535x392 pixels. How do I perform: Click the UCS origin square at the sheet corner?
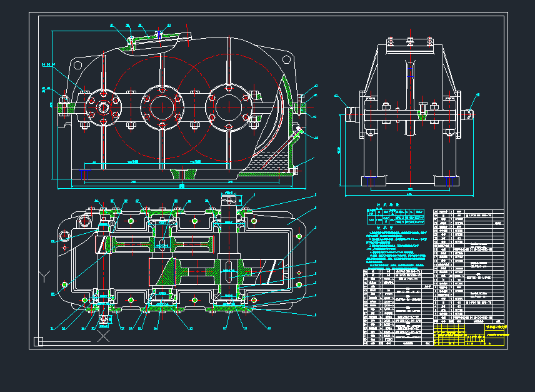[x=38, y=341]
